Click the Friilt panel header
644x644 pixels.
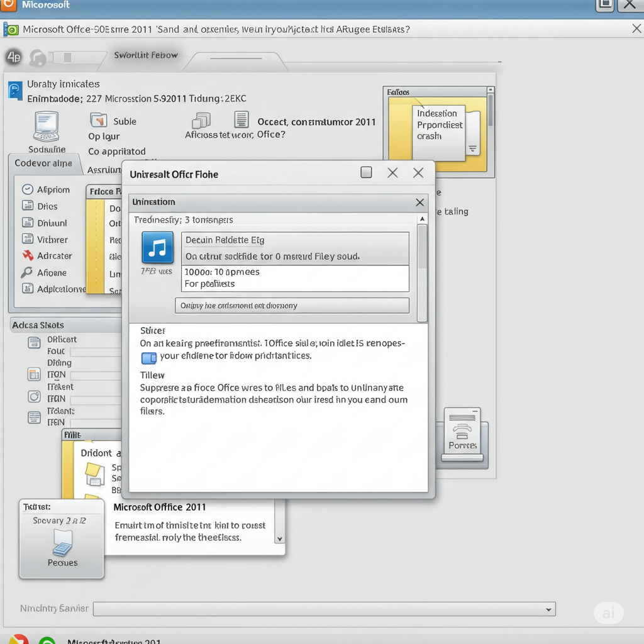click(x=92, y=435)
